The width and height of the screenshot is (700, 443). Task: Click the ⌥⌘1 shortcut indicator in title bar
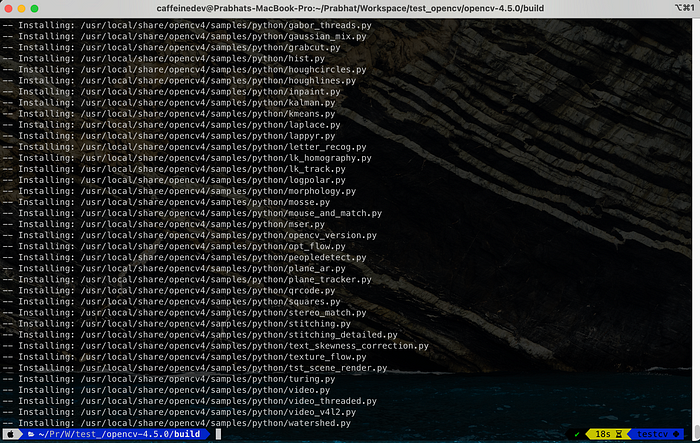click(684, 8)
